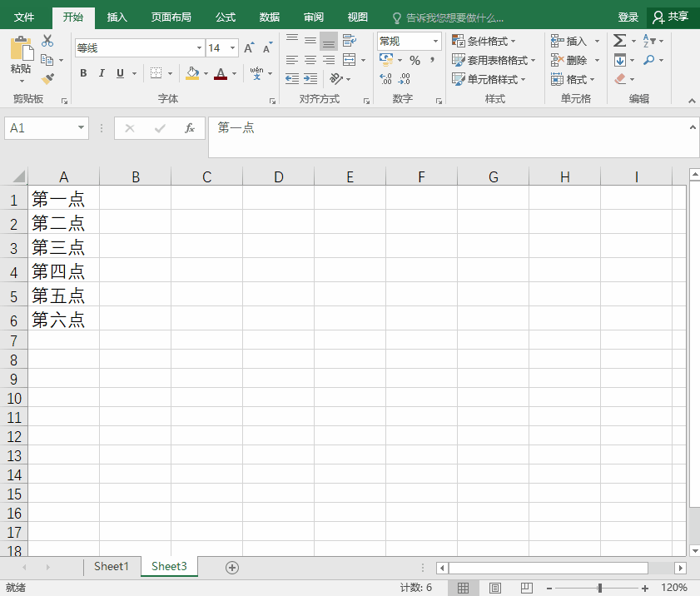This screenshot has width=700, height=596.
Task: Switch to 页面布局 tab
Action: (x=171, y=17)
